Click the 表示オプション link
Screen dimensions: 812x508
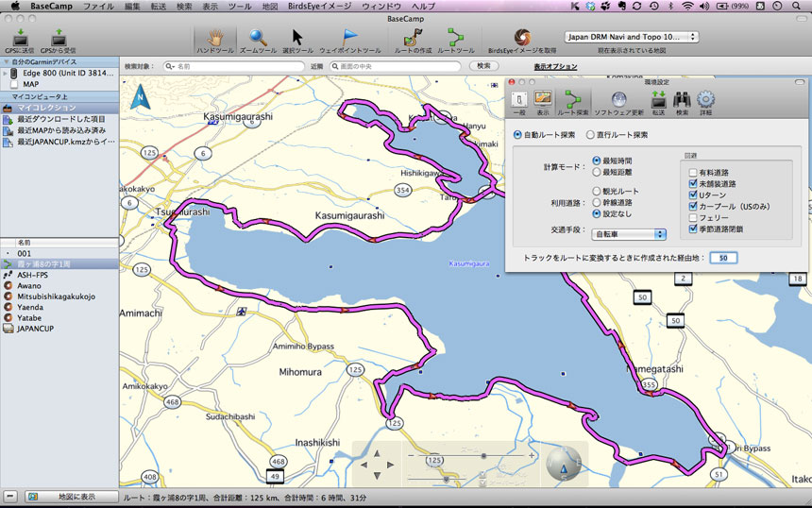tap(555, 66)
